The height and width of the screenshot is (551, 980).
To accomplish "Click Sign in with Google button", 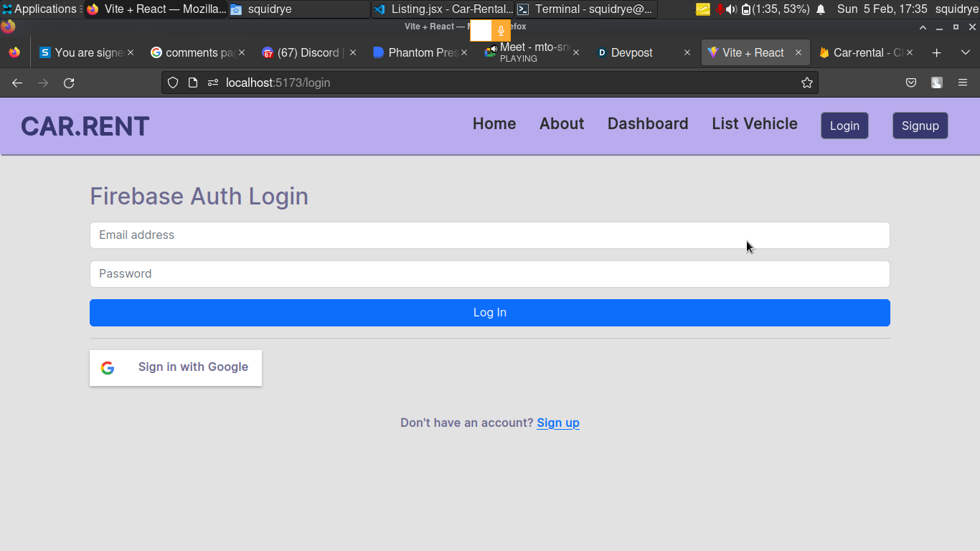I will pos(176,368).
